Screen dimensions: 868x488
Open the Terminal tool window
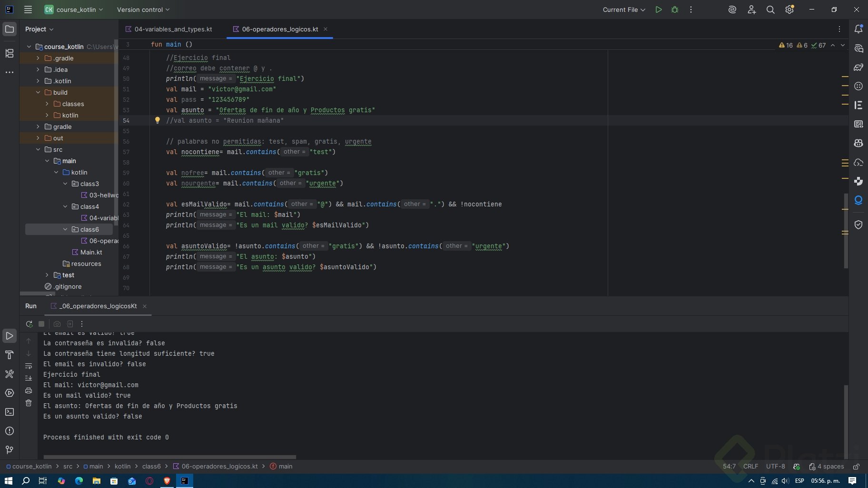10,412
